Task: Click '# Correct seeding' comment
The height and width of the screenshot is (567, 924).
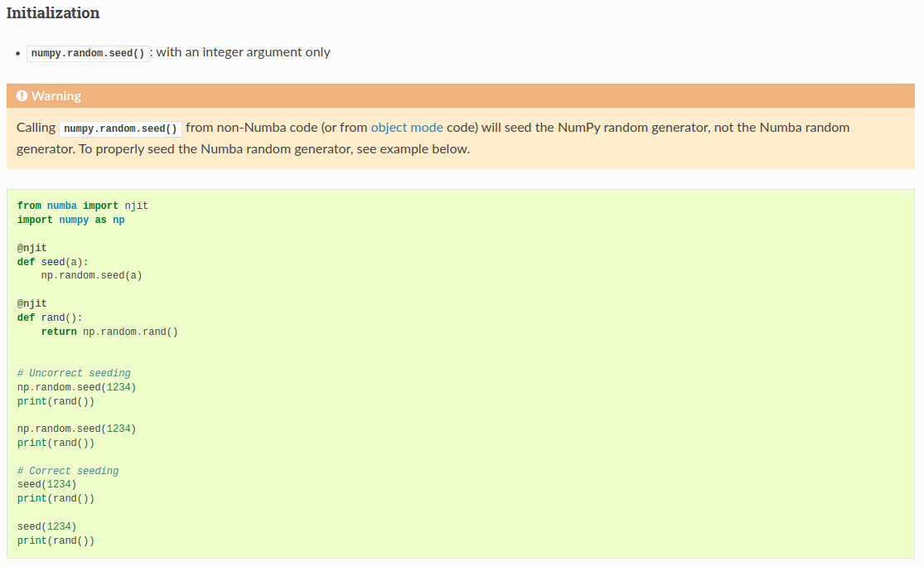Action: (68, 471)
